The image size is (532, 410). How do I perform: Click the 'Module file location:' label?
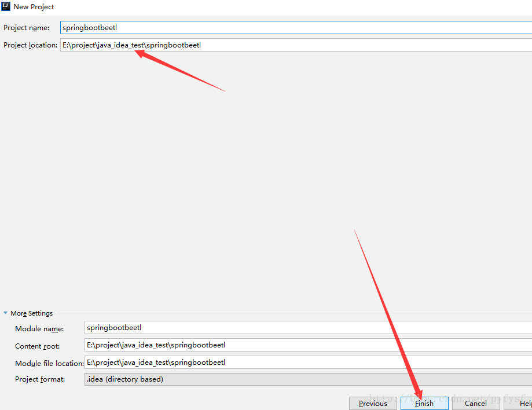coord(49,364)
